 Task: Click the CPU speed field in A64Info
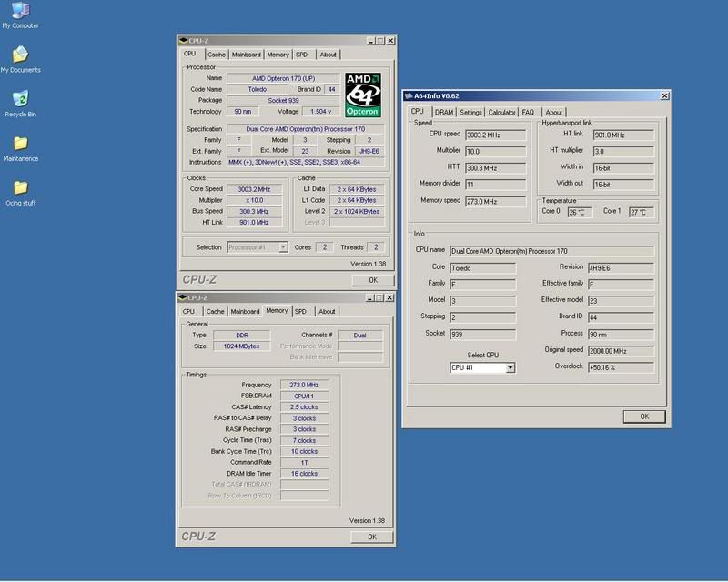(495, 135)
